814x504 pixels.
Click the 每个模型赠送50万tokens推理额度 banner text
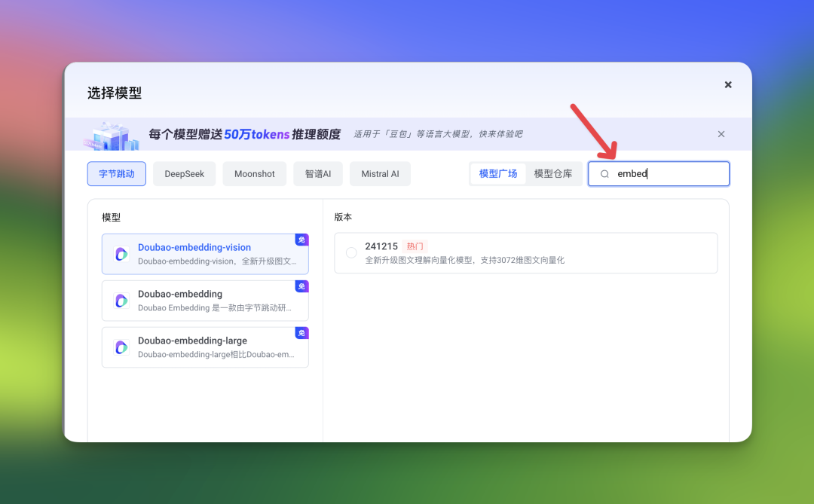click(x=244, y=134)
